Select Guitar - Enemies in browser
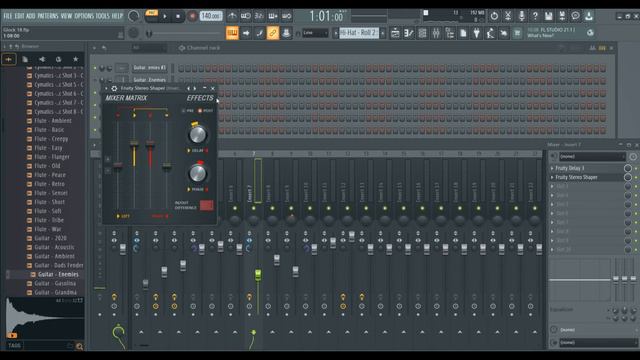Viewport: 640px width, 360px height. pyautogui.click(x=58, y=274)
